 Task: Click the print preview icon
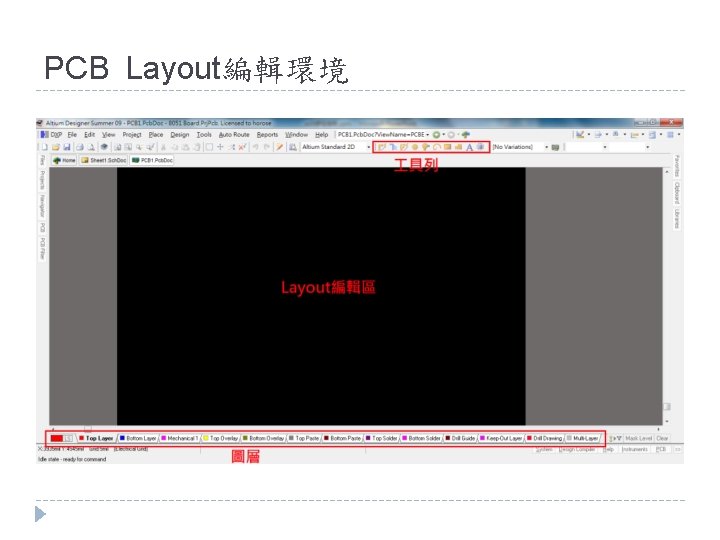coord(91,147)
